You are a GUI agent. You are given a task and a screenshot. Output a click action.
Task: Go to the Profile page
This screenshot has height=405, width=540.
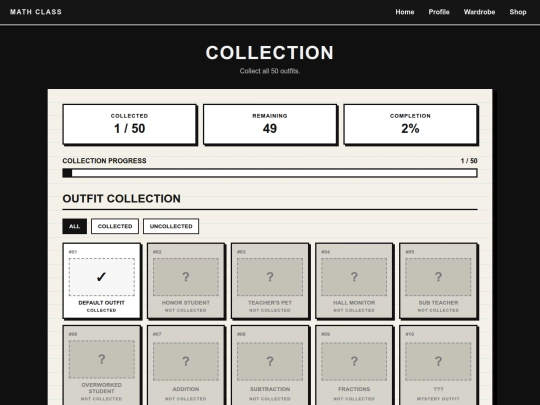pos(439,12)
